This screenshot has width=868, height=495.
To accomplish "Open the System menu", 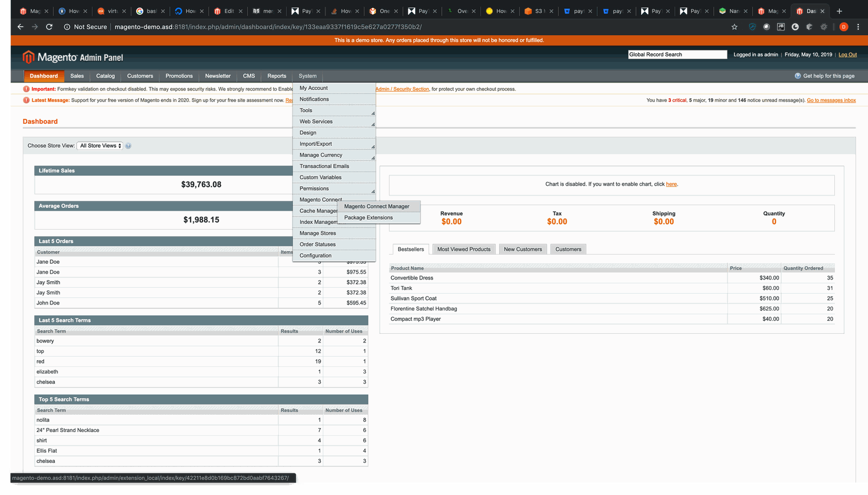I will [308, 76].
